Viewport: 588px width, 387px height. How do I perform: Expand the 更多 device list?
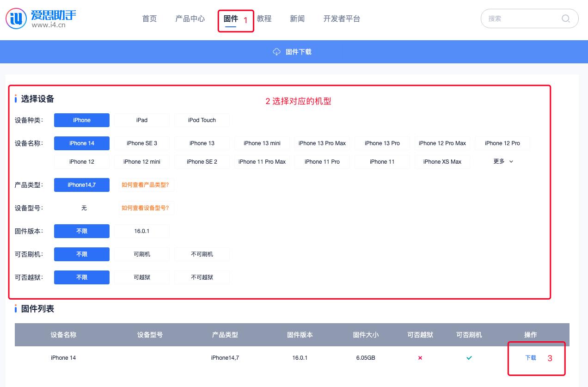coord(502,161)
